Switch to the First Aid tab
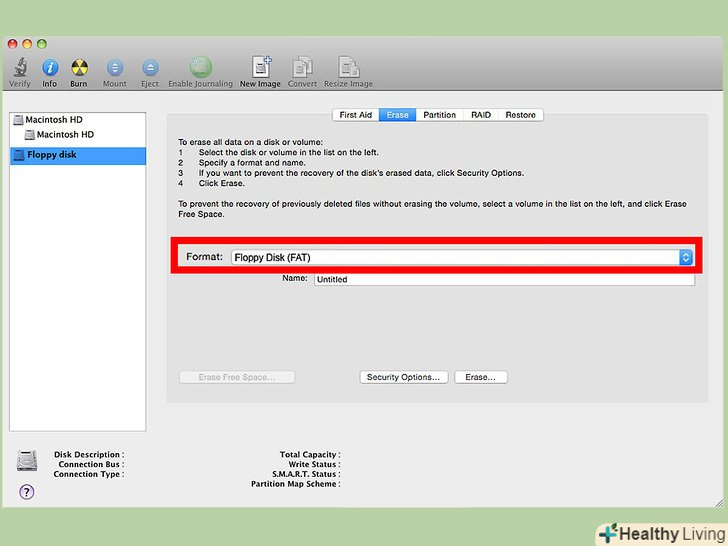This screenshot has height=546, width=728. [356, 115]
